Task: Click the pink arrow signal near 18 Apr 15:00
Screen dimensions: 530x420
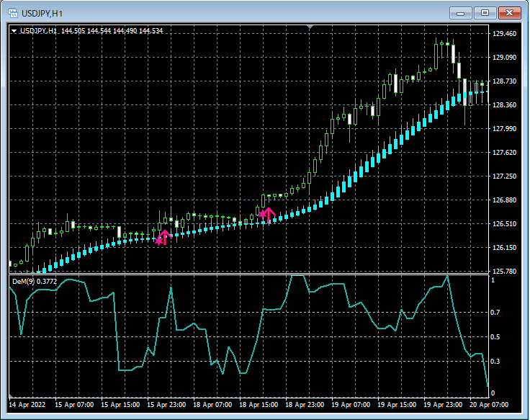Action: (269, 215)
